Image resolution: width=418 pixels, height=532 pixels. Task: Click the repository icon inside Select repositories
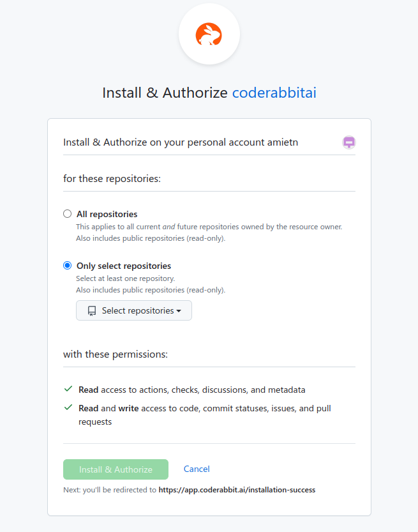(x=92, y=311)
